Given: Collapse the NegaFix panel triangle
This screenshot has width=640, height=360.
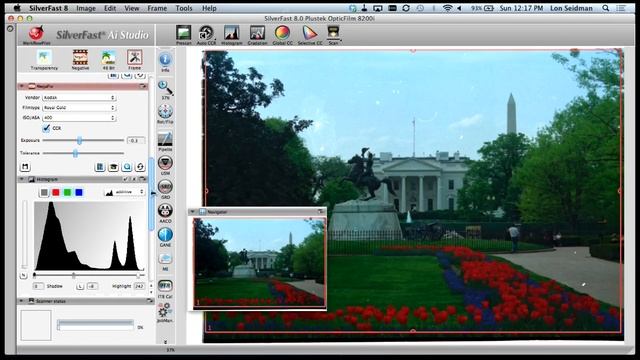Looking at the screenshot, I should [x=22, y=86].
